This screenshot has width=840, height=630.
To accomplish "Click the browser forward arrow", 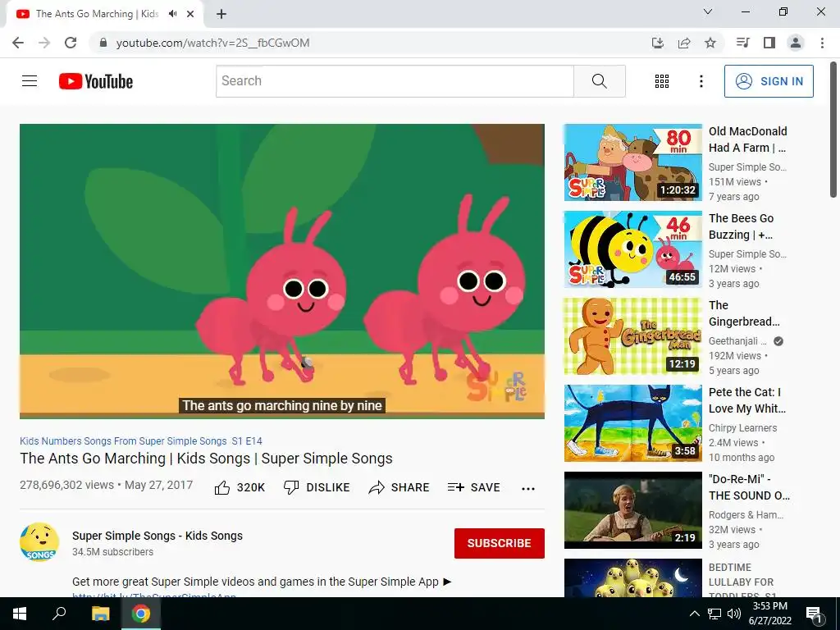I will click(x=44, y=43).
